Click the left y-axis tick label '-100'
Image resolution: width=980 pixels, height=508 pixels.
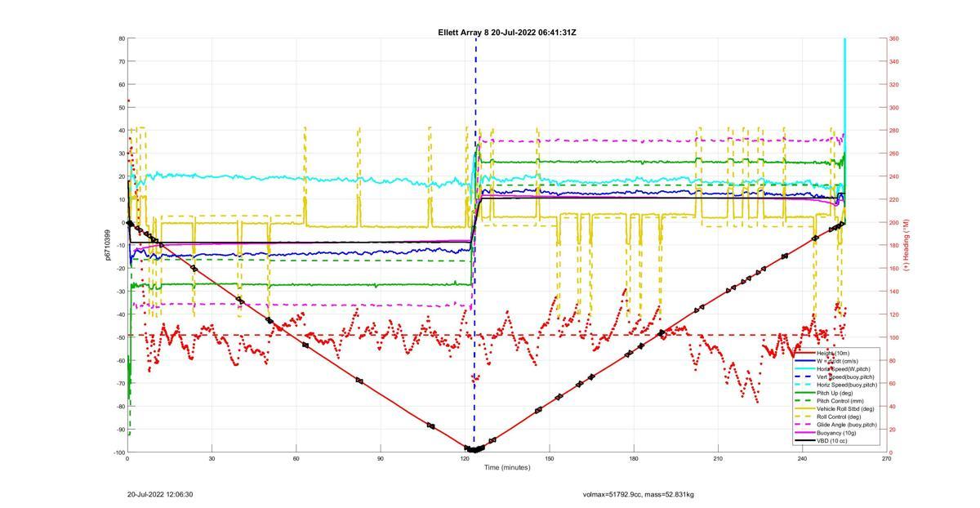(x=118, y=452)
